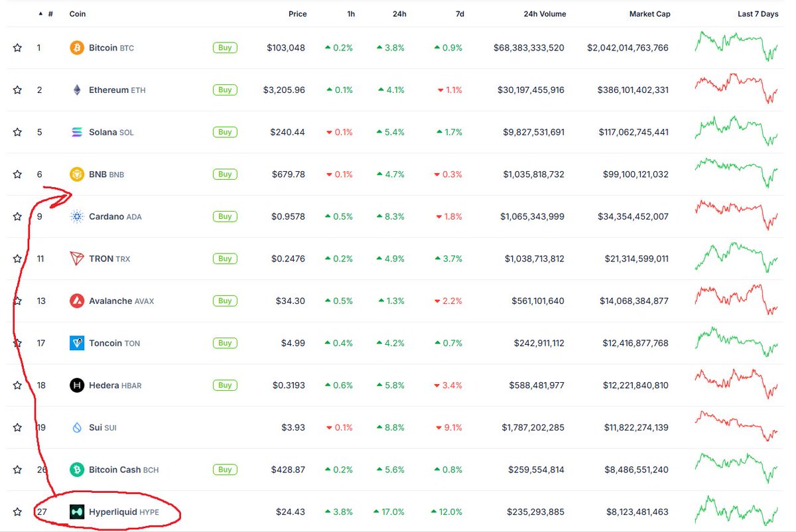Click Buy button for BNB
Viewport: 796px width, 532px height.
(225, 174)
